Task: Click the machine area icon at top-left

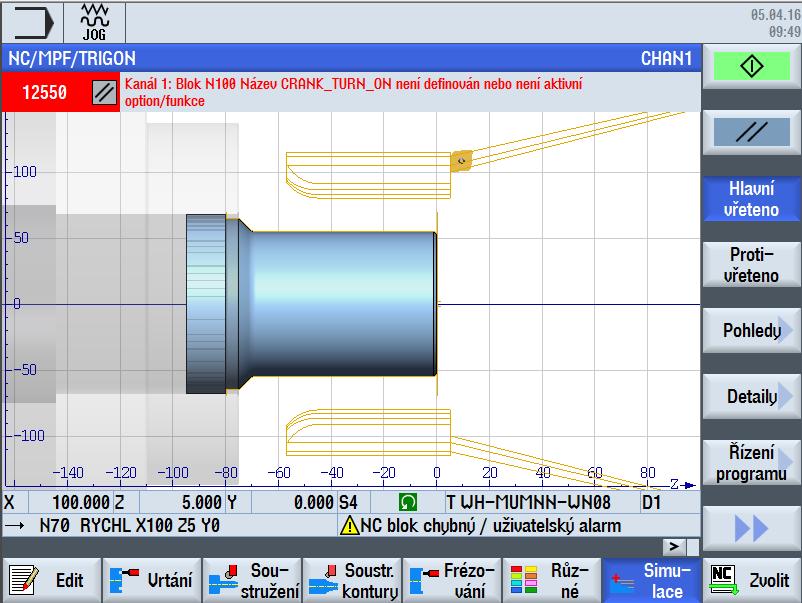Action: tap(33, 23)
